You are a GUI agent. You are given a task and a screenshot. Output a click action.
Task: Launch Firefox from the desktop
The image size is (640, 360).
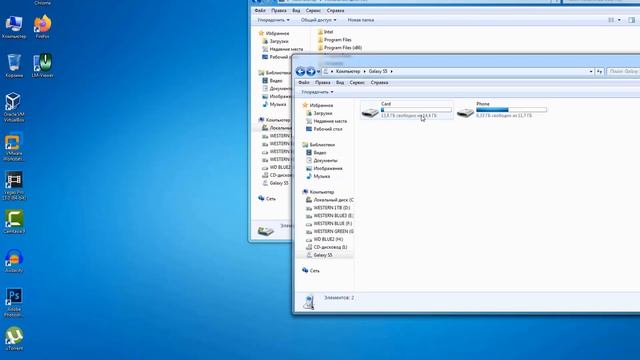[42, 27]
